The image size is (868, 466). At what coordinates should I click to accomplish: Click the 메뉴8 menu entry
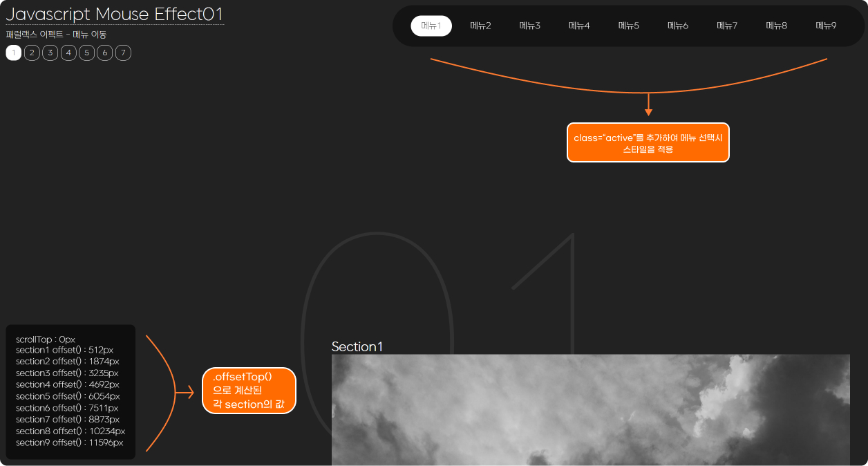(x=777, y=26)
